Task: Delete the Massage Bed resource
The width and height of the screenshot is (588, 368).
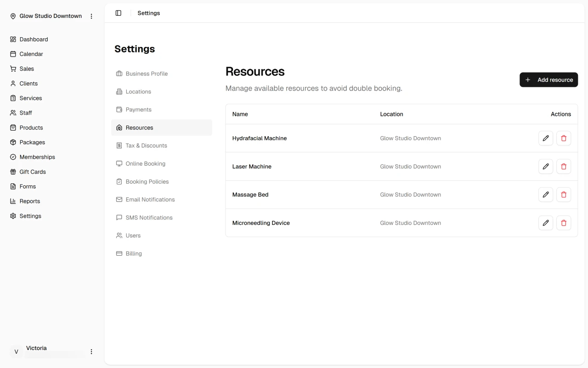Action: coord(564,195)
